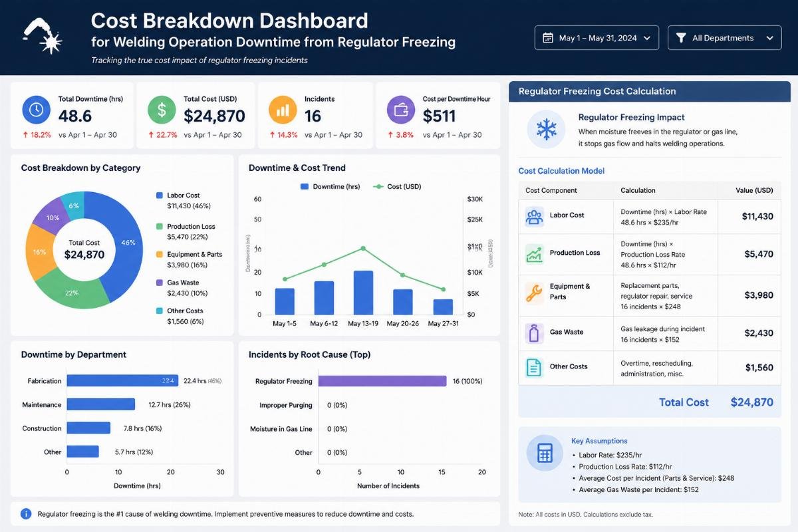Click the Maintenance downtime bar

tap(101, 404)
